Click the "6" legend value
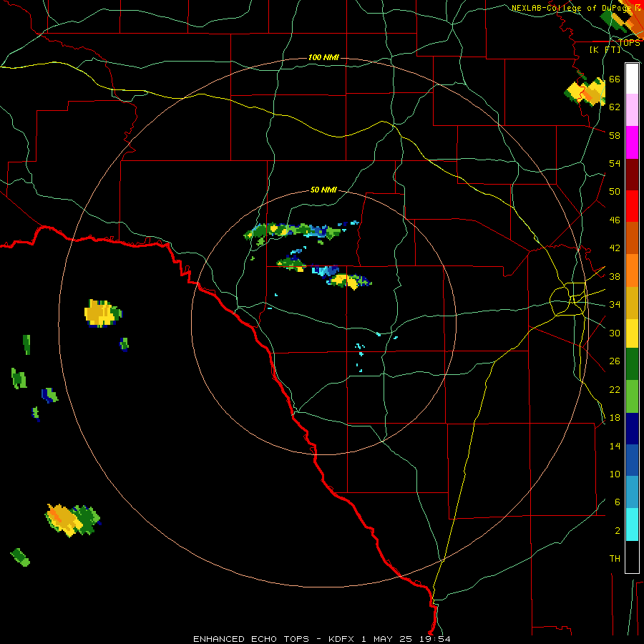This screenshot has width=644, height=644. click(617, 502)
